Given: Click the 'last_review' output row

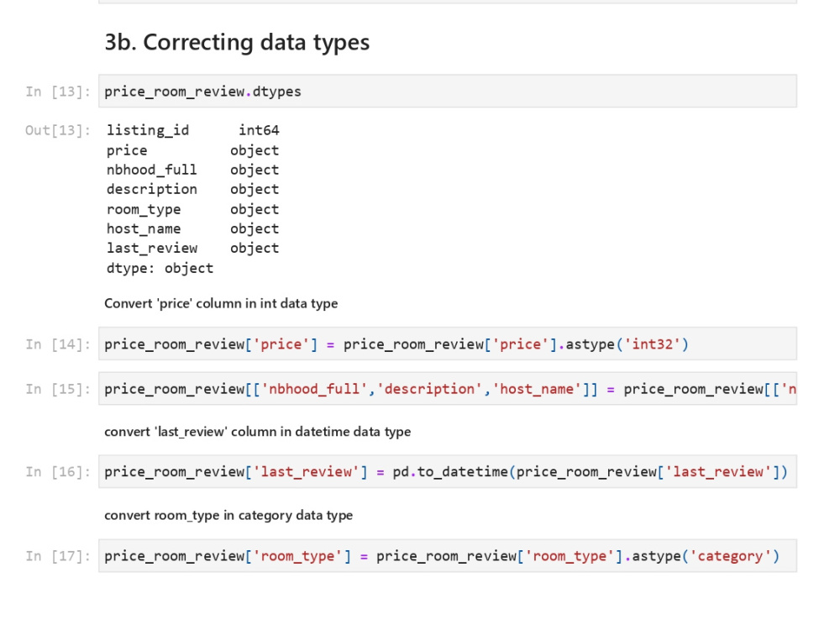Looking at the screenshot, I should [x=193, y=248].
